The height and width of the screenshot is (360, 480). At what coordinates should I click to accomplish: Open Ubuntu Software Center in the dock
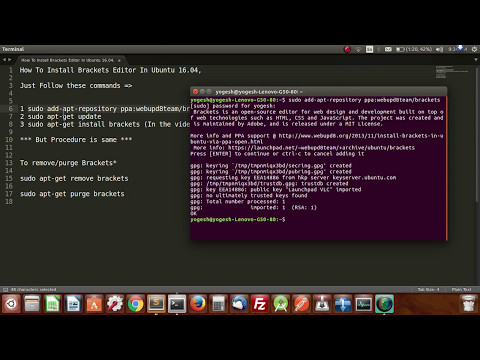[x=94, y=304]
